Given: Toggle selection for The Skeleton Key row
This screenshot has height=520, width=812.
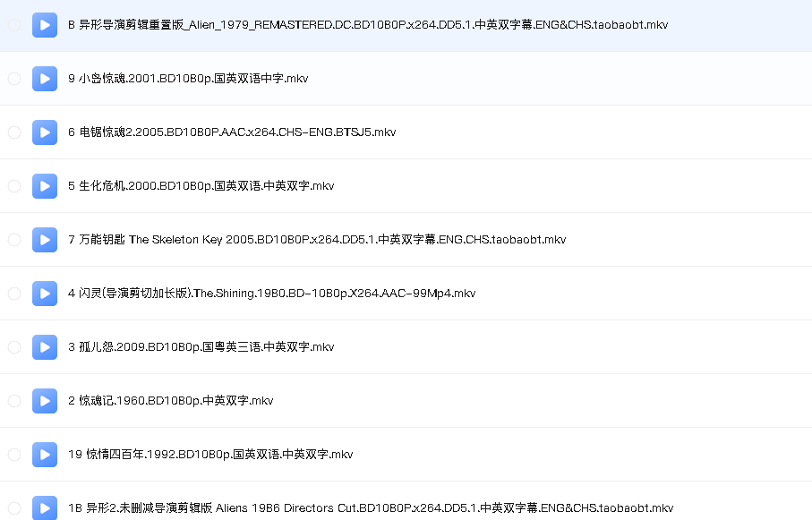Looking at the screenshot, I should [x=14, y=240].
